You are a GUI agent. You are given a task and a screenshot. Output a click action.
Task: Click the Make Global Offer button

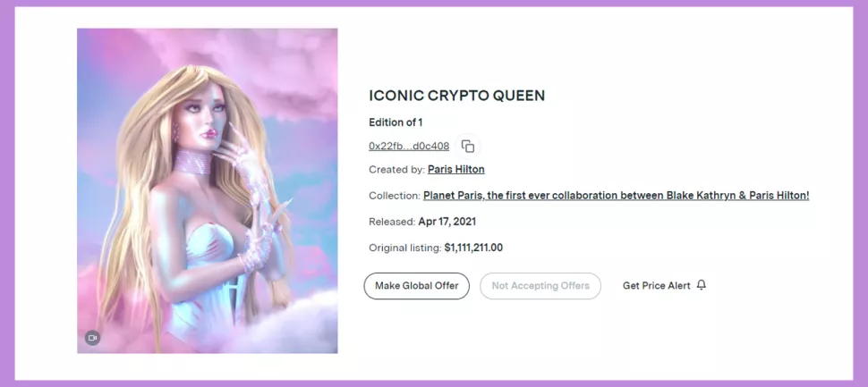(x=417, y=286)
